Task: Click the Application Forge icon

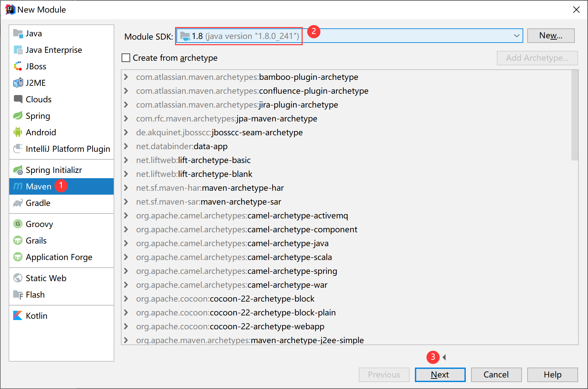Action: (18, 257)
